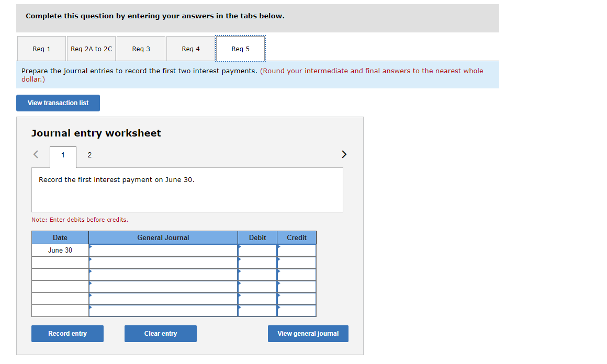Open the second row account selection dropdown
The height and width of the screenshot is (364, 607).
[162, 262]
